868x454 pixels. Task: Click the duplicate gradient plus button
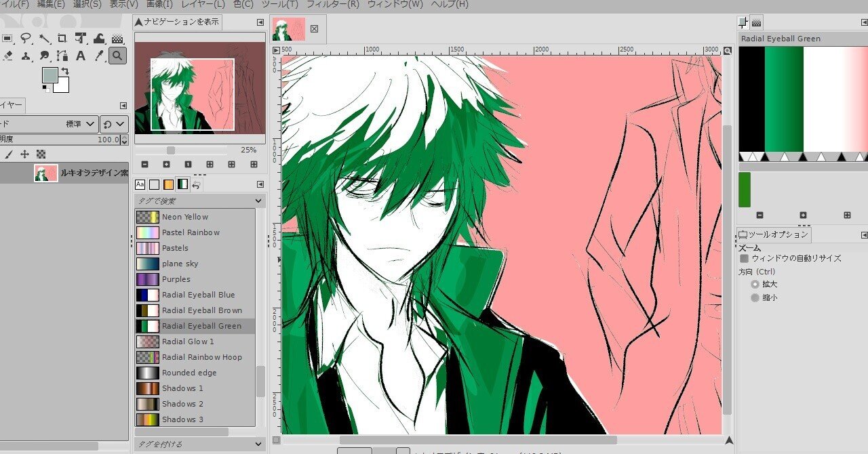coord(803,215)
